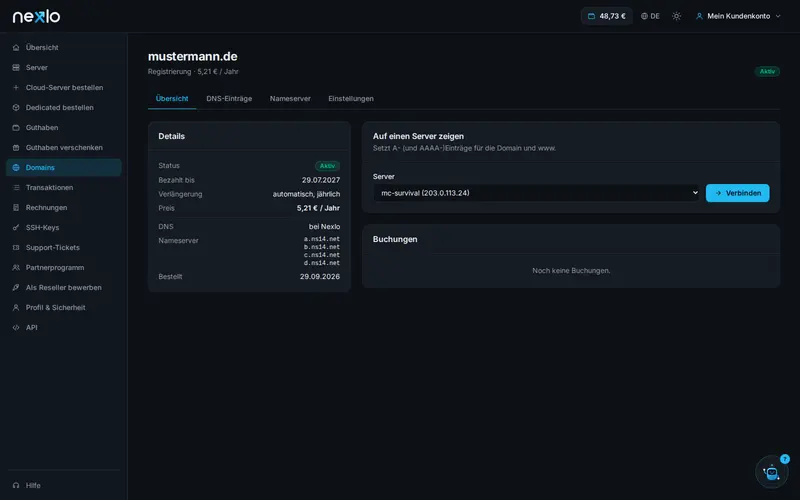Screen dimensions: 800x500
Task: Click the Partnerprogramm people icon
Action: [x=16, y=267]
